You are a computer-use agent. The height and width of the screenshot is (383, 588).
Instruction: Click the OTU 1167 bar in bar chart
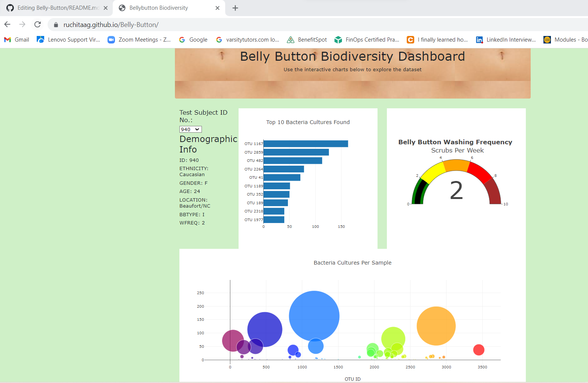306,144
